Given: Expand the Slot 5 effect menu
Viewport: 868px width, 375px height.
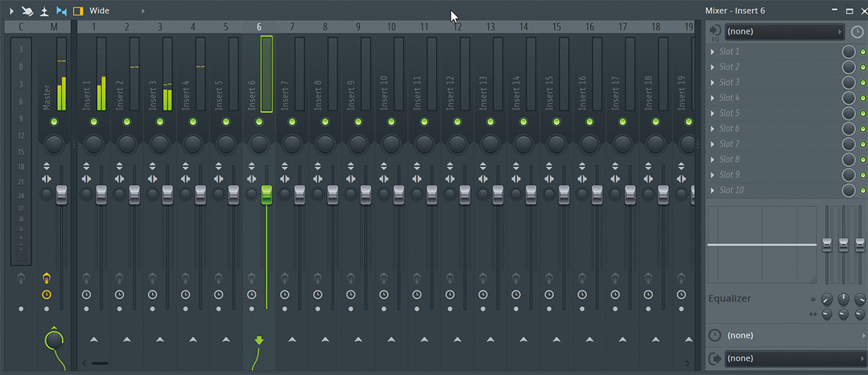Looking at the screenshot, I should click(x=712, y=113).
